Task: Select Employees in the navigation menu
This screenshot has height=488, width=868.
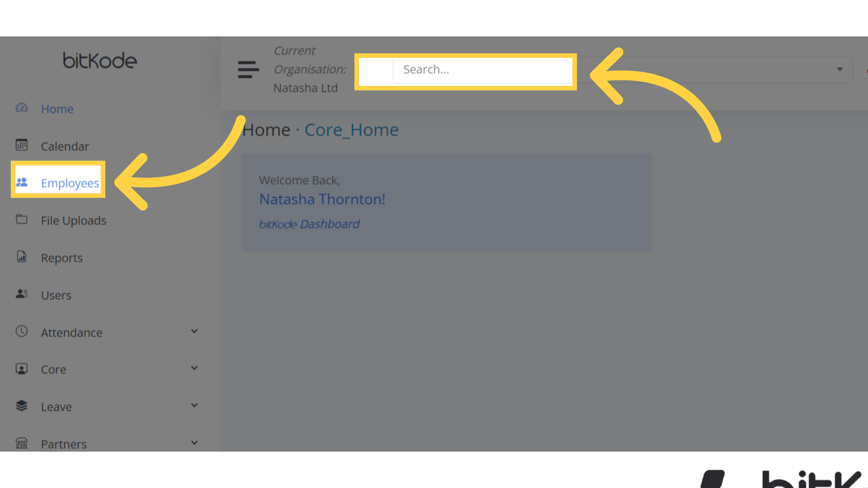Action: pos(70,183)
